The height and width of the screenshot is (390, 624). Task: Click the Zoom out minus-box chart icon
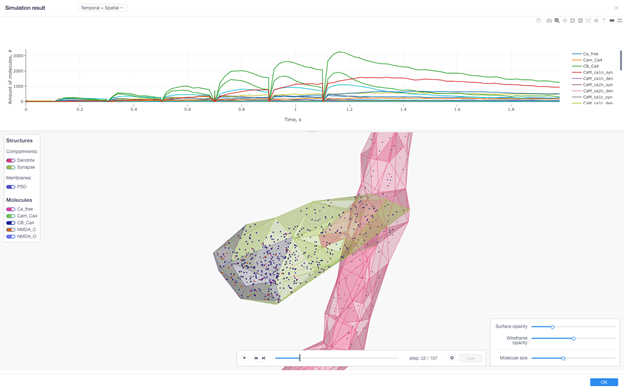click(580, 21)
